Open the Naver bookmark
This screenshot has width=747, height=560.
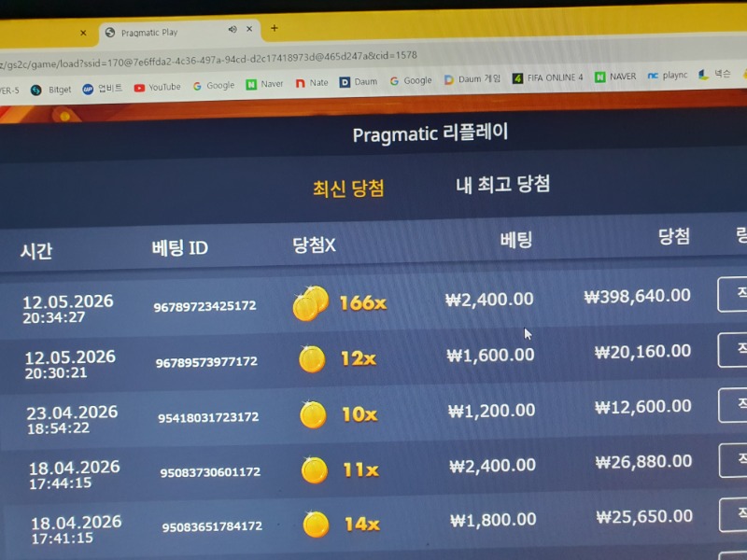coord(264,84)
